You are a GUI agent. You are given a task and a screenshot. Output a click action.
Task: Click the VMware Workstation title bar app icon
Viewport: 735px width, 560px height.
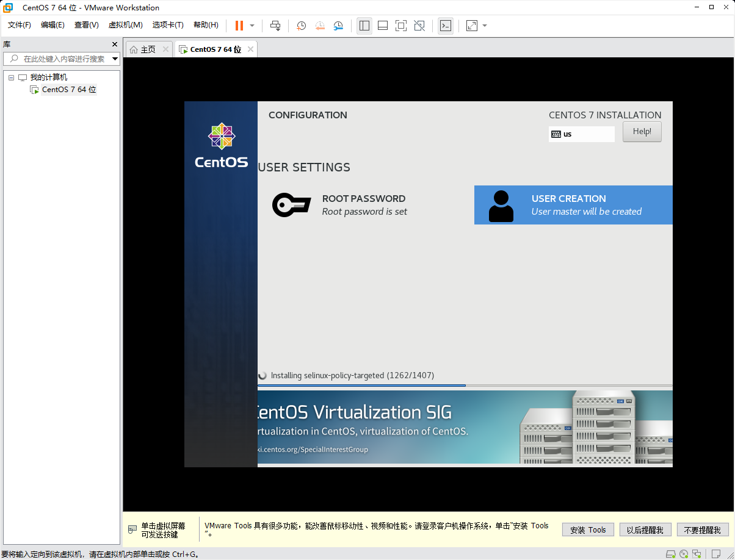9,7
